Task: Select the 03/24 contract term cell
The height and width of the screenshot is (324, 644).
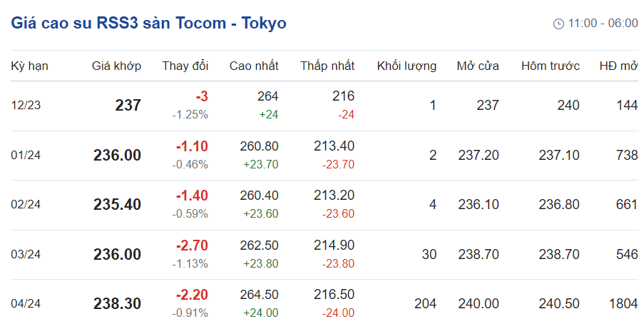Action: pos(26,254)
